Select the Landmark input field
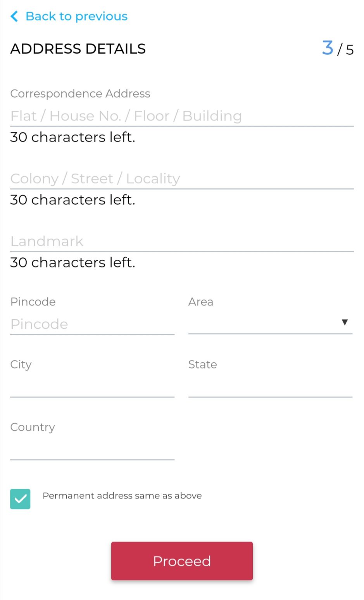The image size is (364, 600). pyautogui.click(x=181, y=241)
